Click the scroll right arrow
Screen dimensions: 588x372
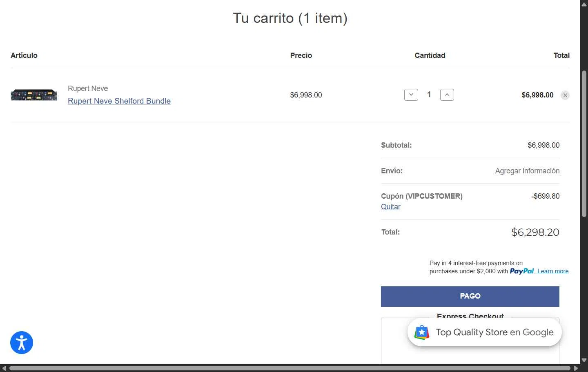(x=576, y=368)
